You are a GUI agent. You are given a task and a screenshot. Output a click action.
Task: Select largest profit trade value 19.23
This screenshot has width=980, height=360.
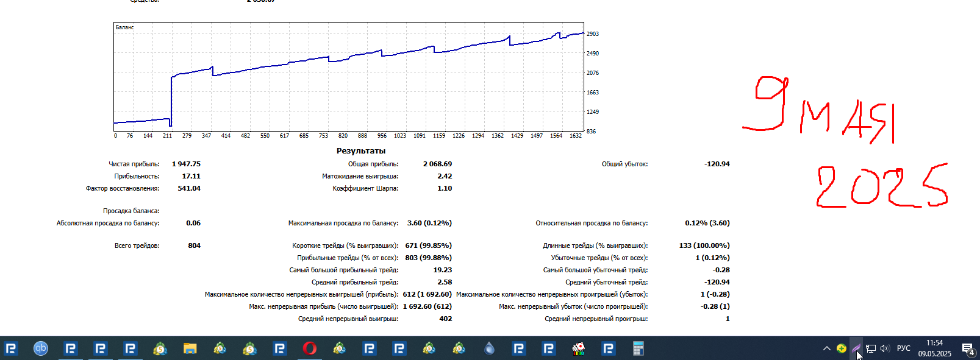[x=443, y=270]
